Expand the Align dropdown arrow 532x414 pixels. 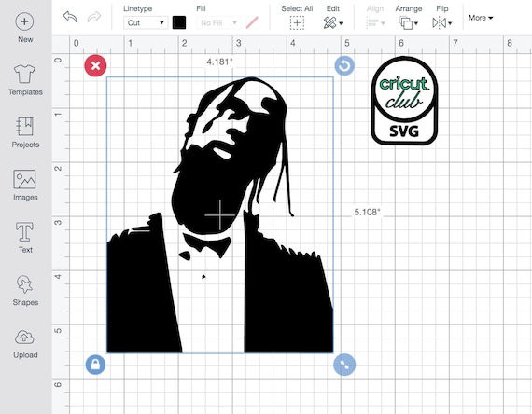coord(383,23)
